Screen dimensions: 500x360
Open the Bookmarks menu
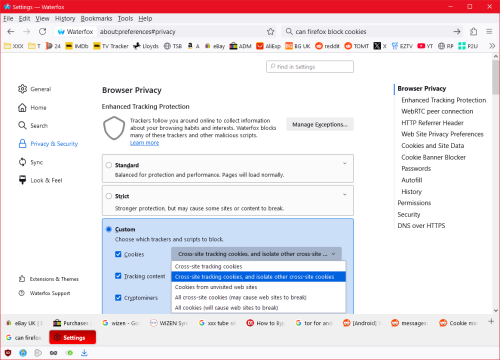[x=96, y=18]
